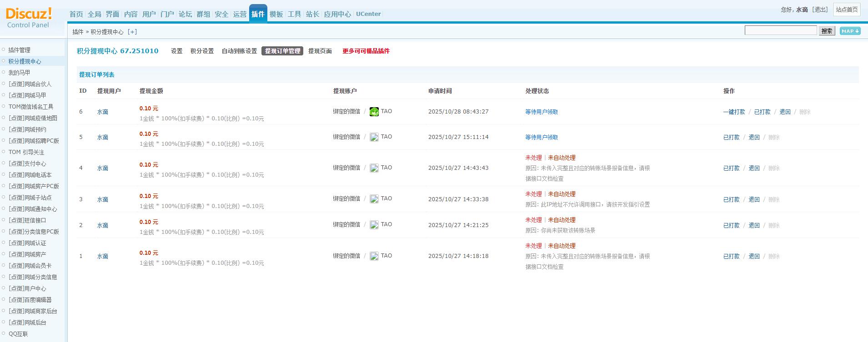Click the 搜索 button

pos(827,31)
